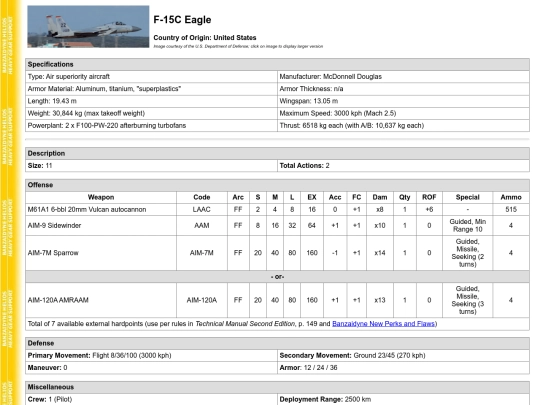The height and width of the screenshot is (405, 540).
Task: Select Crew: 1 (Pilot) cell
Action: point(151,399)
